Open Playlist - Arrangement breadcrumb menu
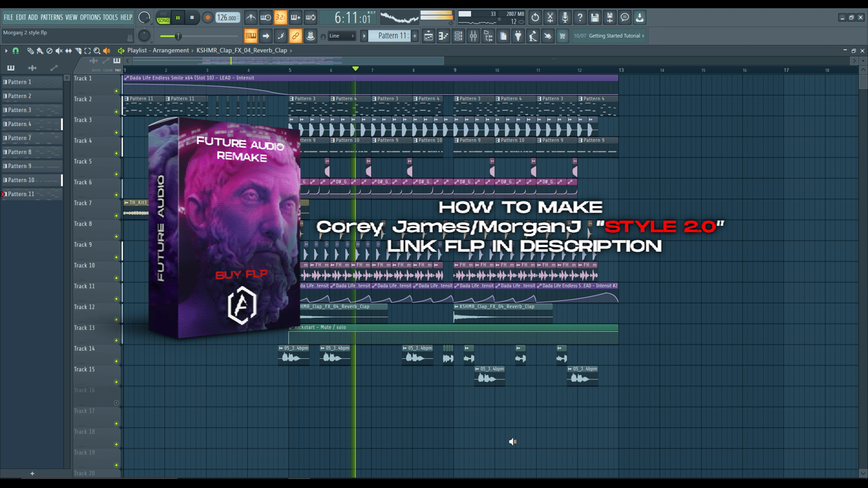 (x=158, y=50)
